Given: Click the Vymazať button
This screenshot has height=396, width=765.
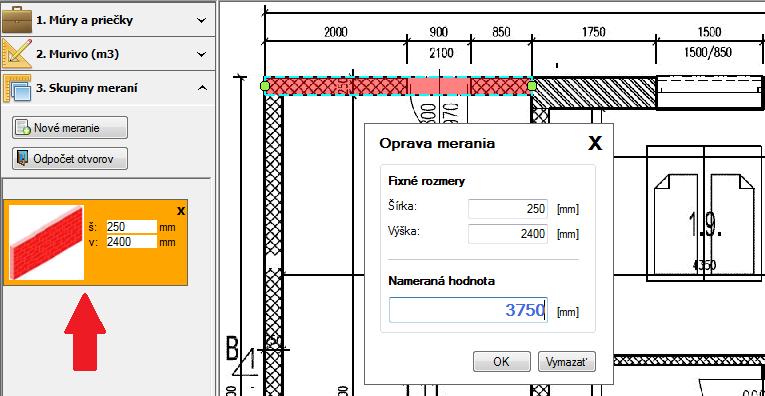Looking at the screenshot, I should click(567, 361).
